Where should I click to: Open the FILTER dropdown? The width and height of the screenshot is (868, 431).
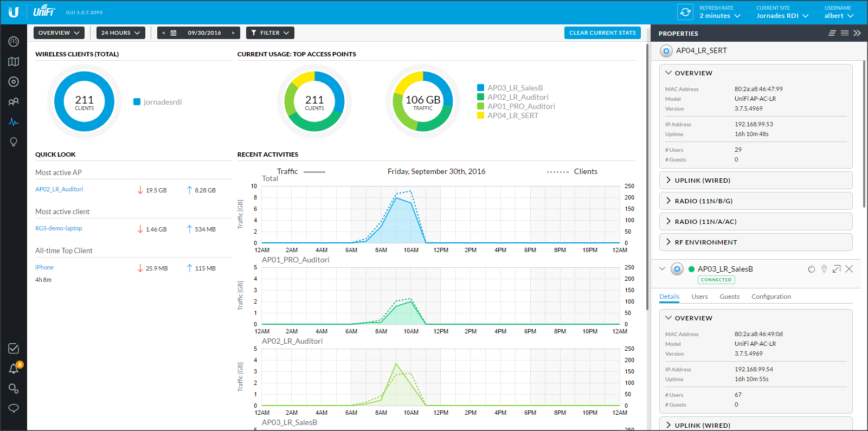tap(270, 33)
